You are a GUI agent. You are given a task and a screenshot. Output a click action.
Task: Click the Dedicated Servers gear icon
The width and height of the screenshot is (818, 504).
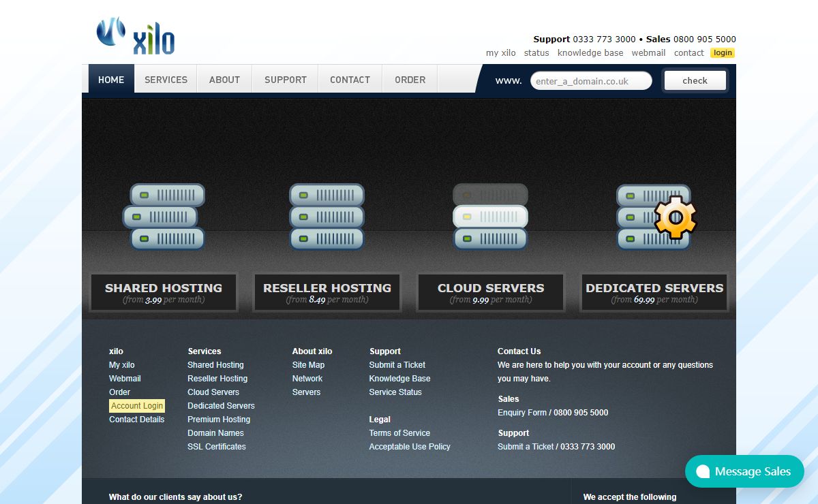[x=675, y=217]
